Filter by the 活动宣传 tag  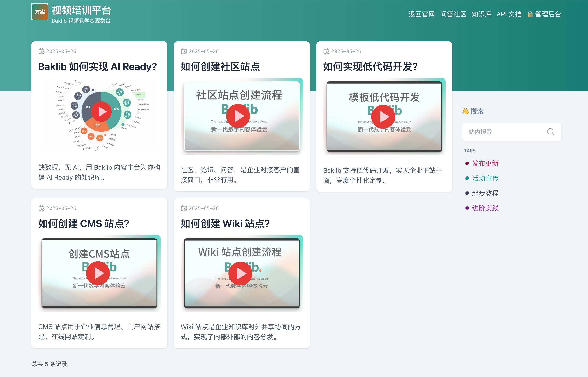485,178
